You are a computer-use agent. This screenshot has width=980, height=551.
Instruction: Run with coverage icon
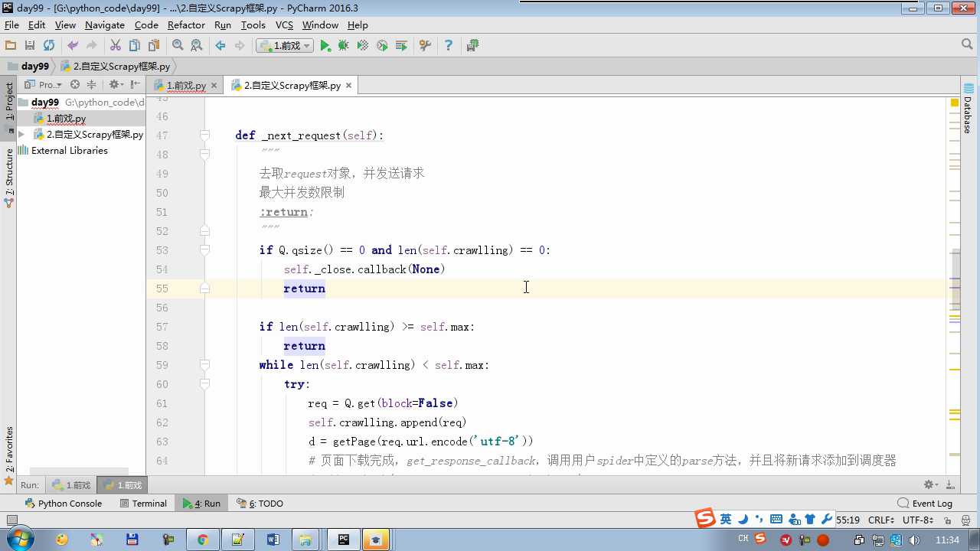click(x=363, y=46)
